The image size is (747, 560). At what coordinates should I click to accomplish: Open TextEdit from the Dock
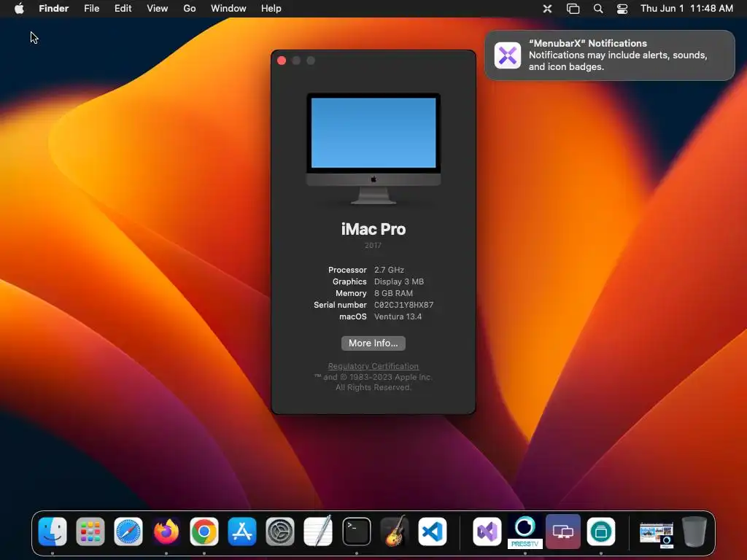pyautogui.click(x=318, y=531)
